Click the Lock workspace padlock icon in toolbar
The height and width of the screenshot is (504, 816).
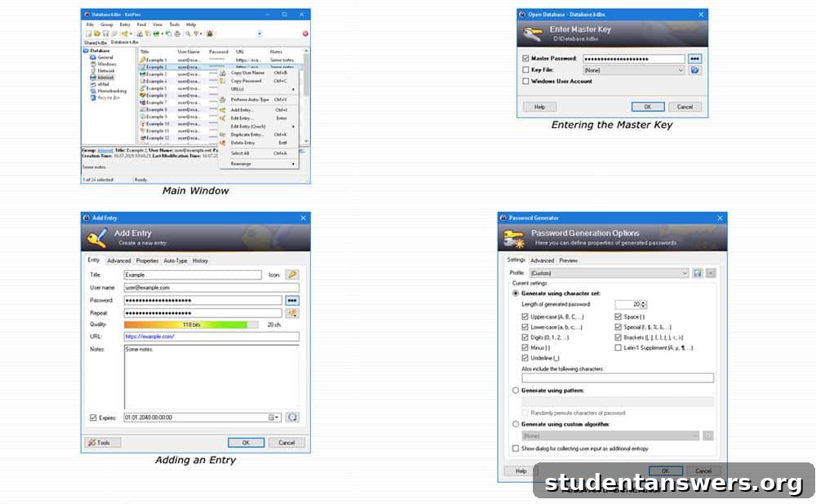[x=210, y=33]
